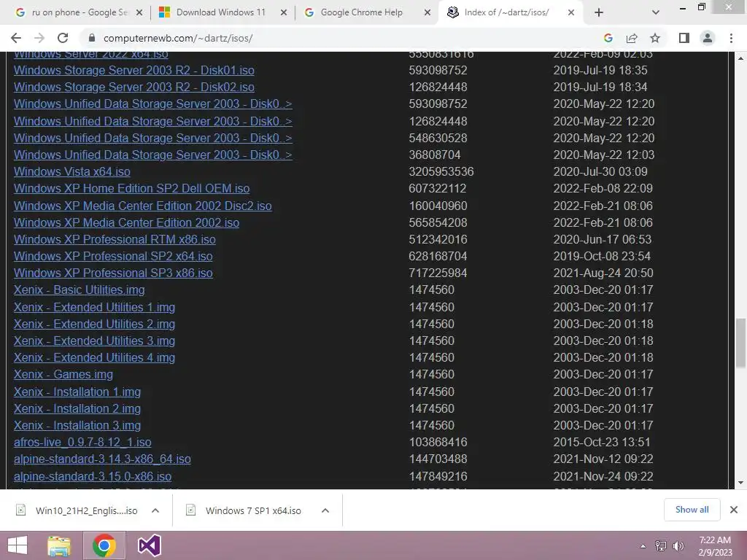The image size is (747, 560).
Task: Close the 'Index of /~dartz/isos/' tab
Action: [570, 12]
